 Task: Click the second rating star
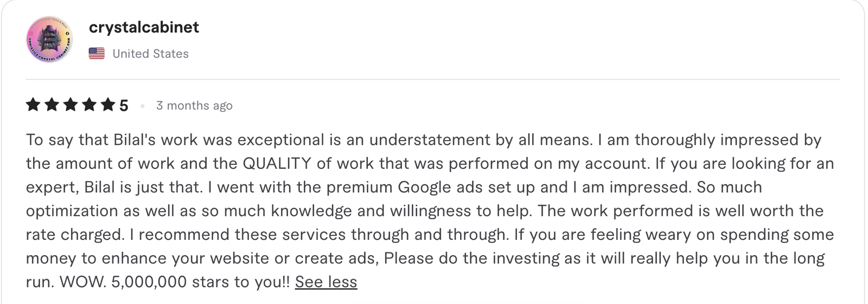coord(52,105)
